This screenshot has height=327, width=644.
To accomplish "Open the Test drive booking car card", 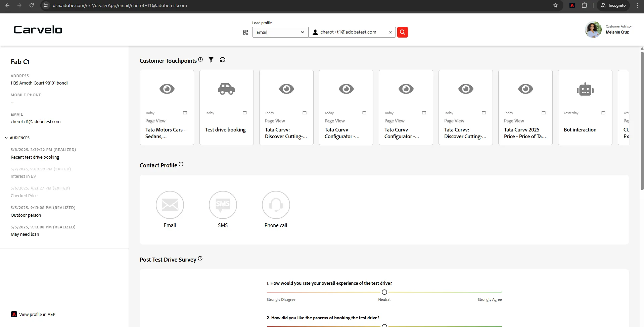I will [x=227, y=107].
